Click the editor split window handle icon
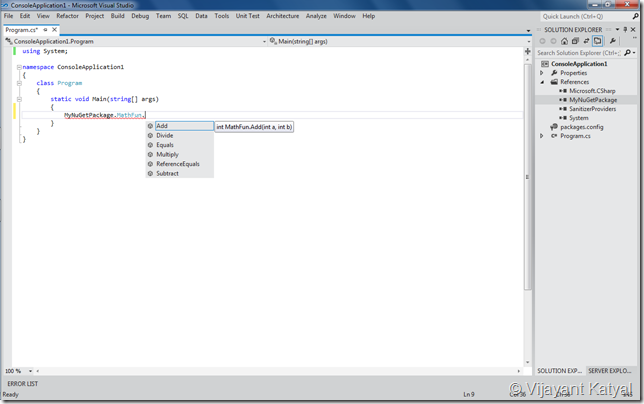644x404 pixels. coord(528,51)
